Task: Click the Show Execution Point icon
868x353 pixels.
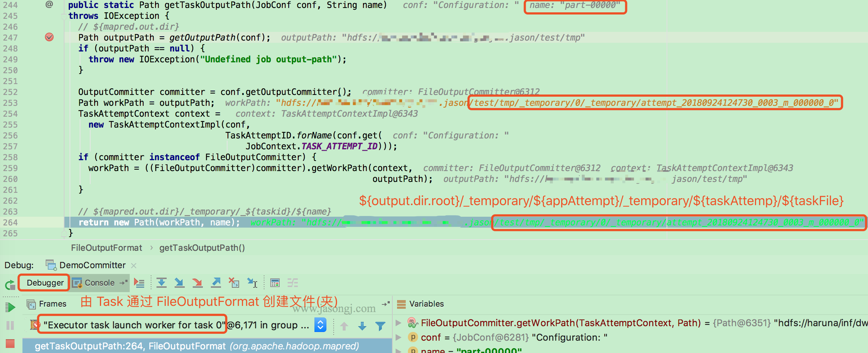Action: click(x=139, y=283)
